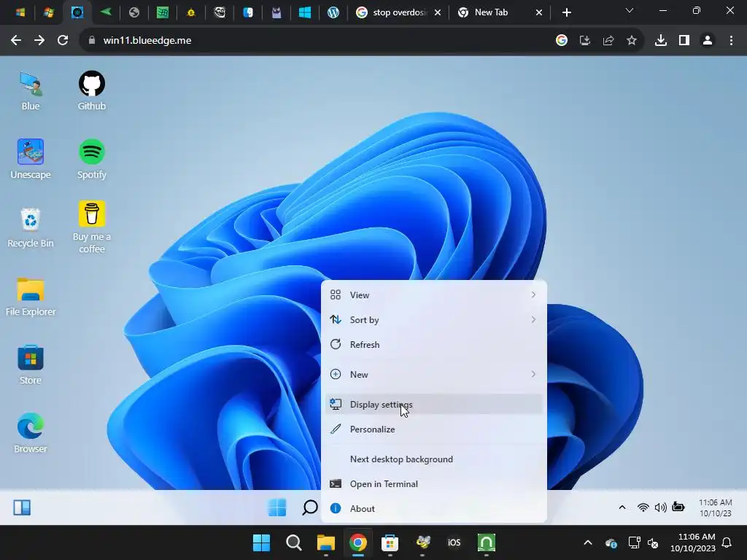Open File Explorer in real taskbar

(326, 542)
